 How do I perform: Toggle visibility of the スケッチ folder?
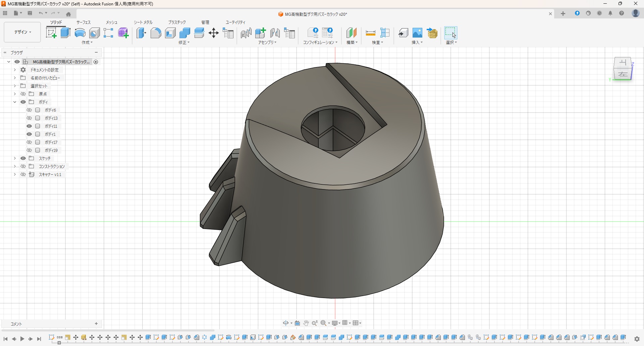pos(23,158)
